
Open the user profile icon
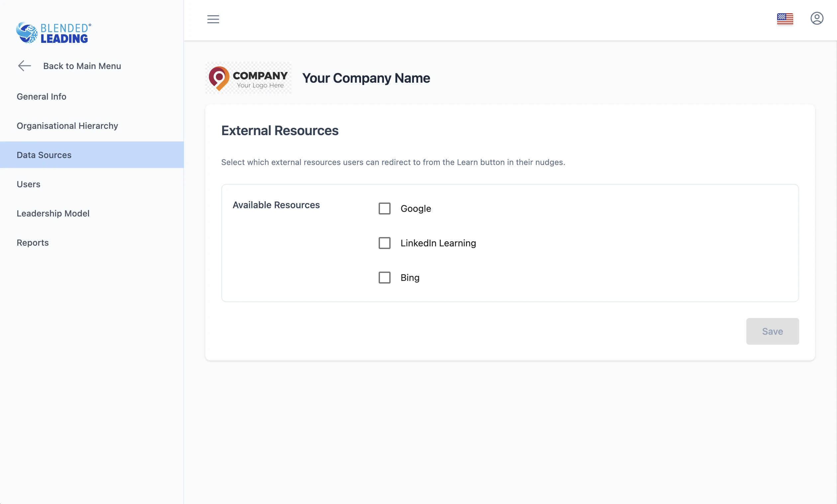tap(817, 18)
